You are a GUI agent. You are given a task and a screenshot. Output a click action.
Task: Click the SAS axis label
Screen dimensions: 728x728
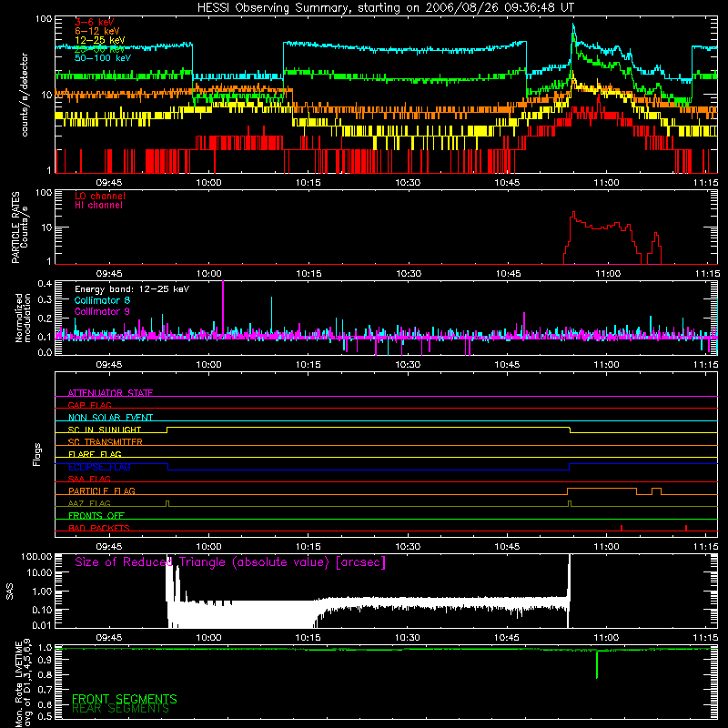pos(9,591)
